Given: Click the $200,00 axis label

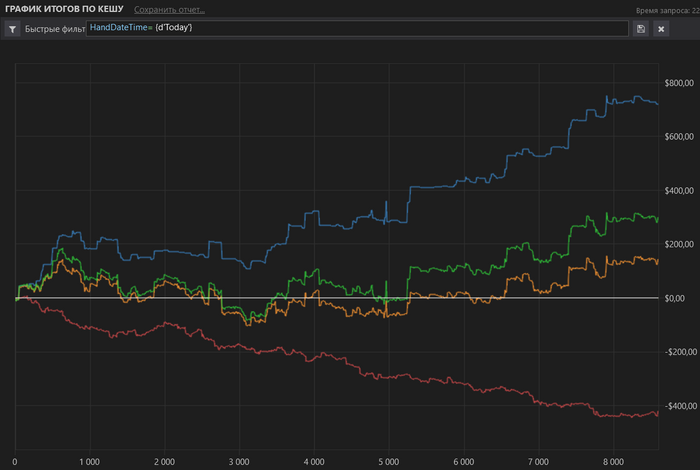Looking at the screenshot, I should pyautogui.click(x=679, y=244).
